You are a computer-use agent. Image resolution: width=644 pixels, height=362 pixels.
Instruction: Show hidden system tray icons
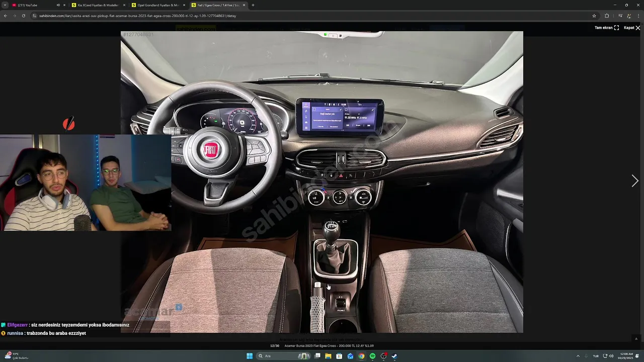[x=578, y=356]
